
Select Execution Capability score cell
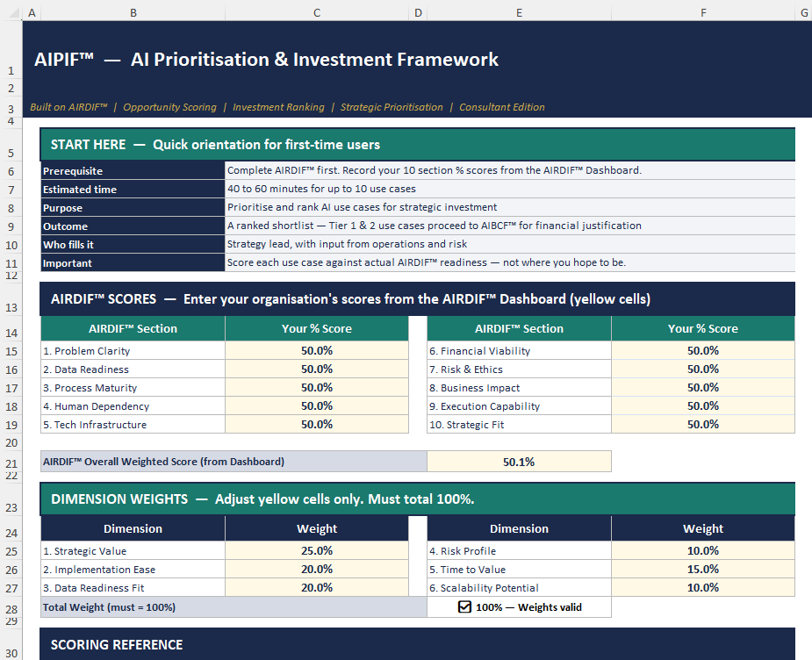703,405
